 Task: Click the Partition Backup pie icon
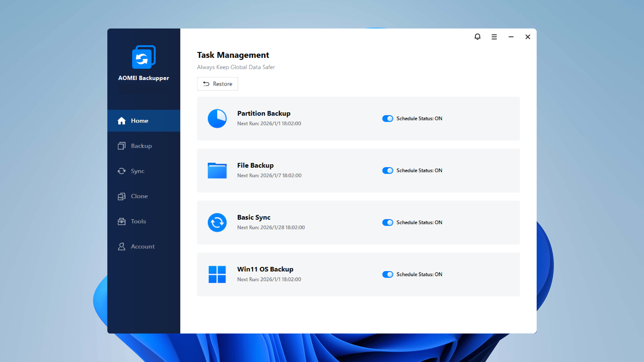pyautogui.click(x=217, y=119)
